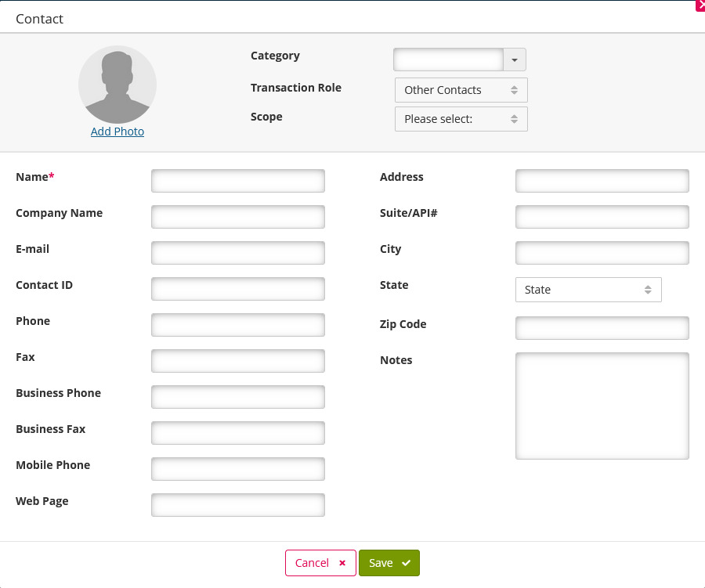Viewport: 705px width, 588px height.
Task: Click the Zip Code input field
Action: [x=602, y=327]
